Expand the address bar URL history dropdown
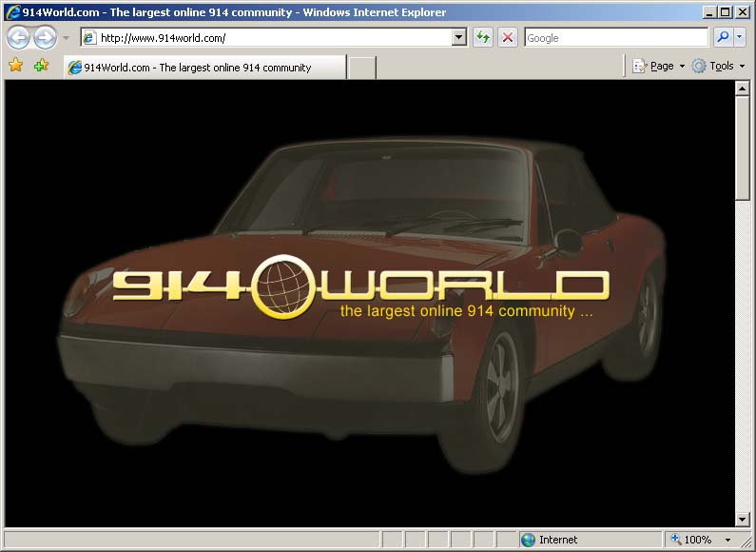756x552 pixels. [459, 38]
